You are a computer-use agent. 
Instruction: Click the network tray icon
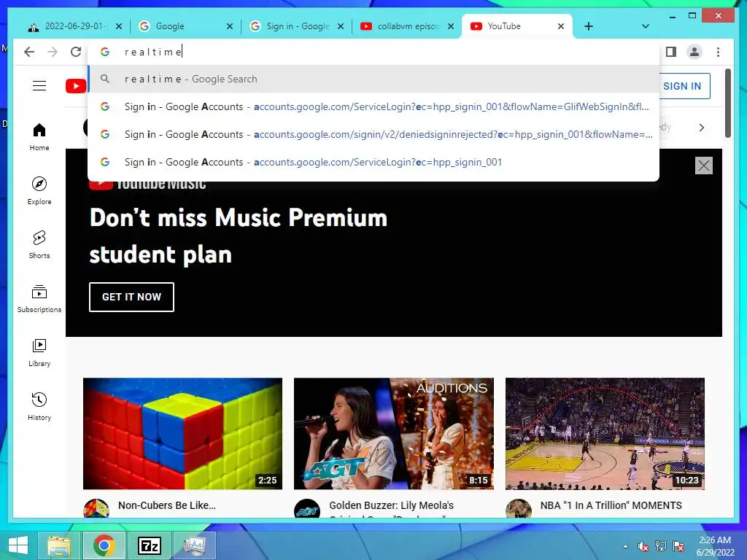(x=661, y=546)
